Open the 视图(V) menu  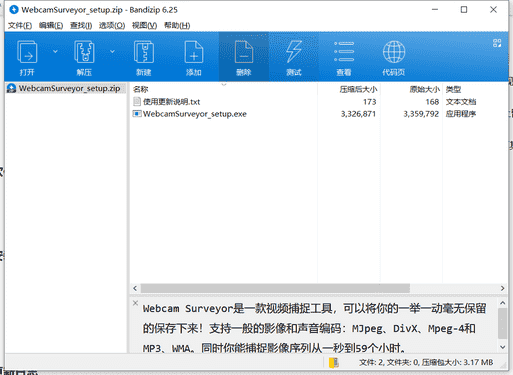(144, 25)
